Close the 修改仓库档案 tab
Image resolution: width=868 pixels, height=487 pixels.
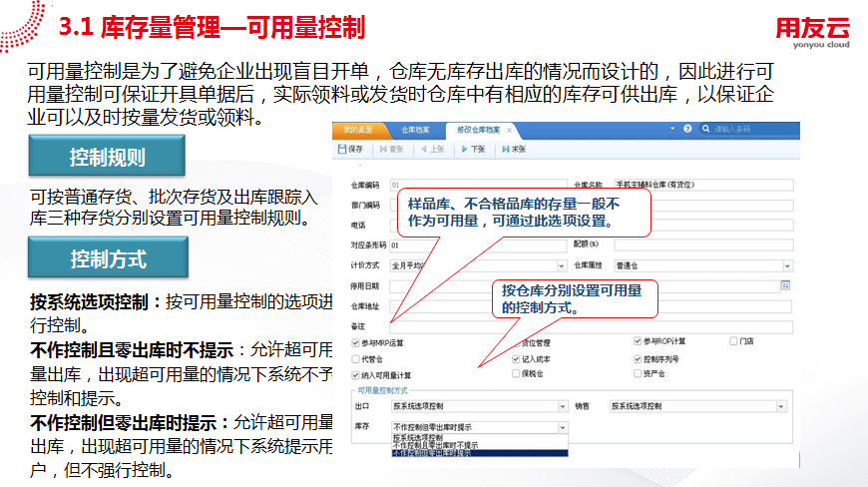point(509,131)
